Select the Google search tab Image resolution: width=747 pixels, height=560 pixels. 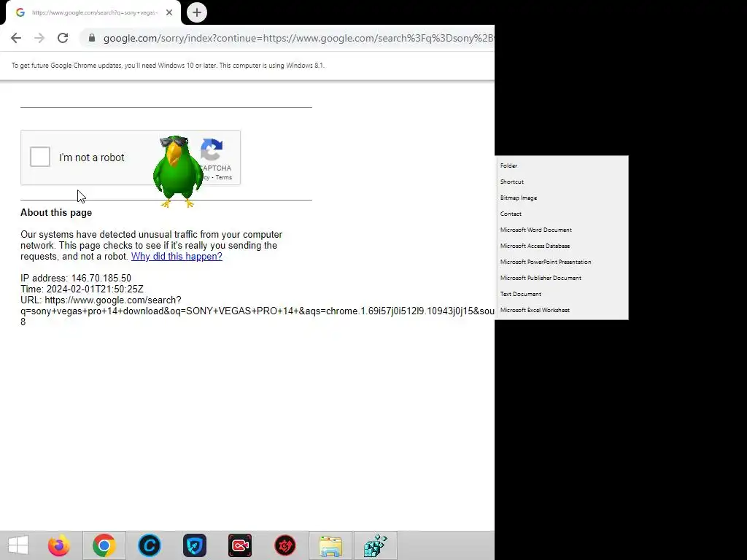click(93, 13)
